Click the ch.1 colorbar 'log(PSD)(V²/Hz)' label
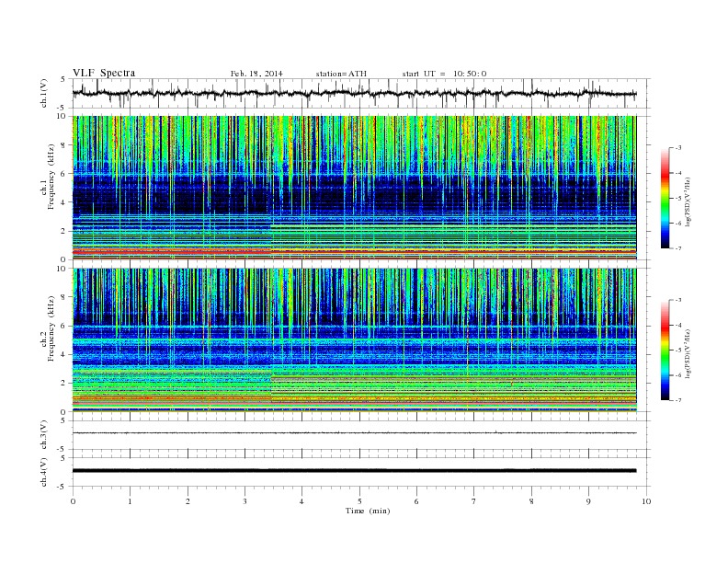 tap(689, 201)
